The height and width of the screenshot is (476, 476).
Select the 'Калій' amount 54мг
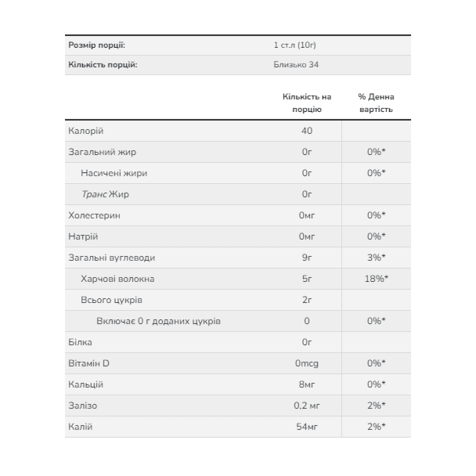307,427
